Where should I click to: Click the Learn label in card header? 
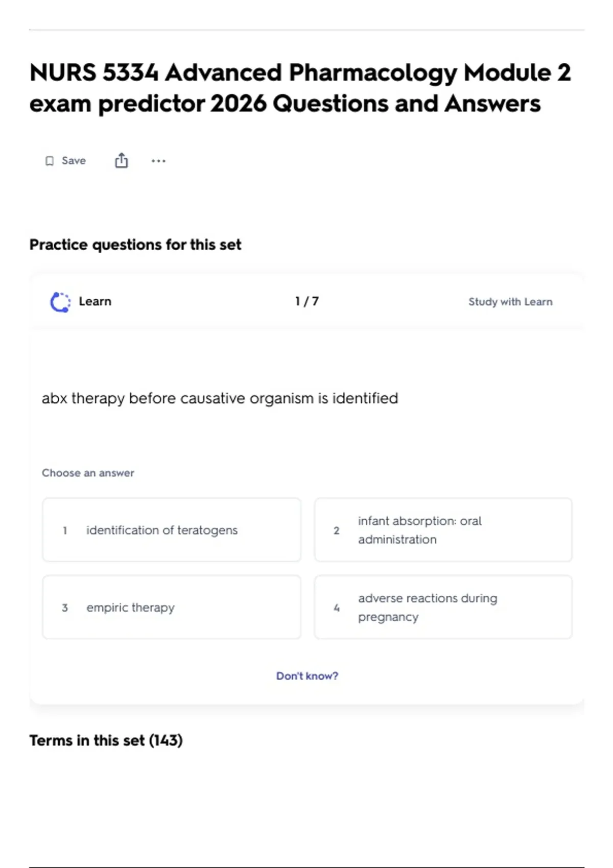95,301
